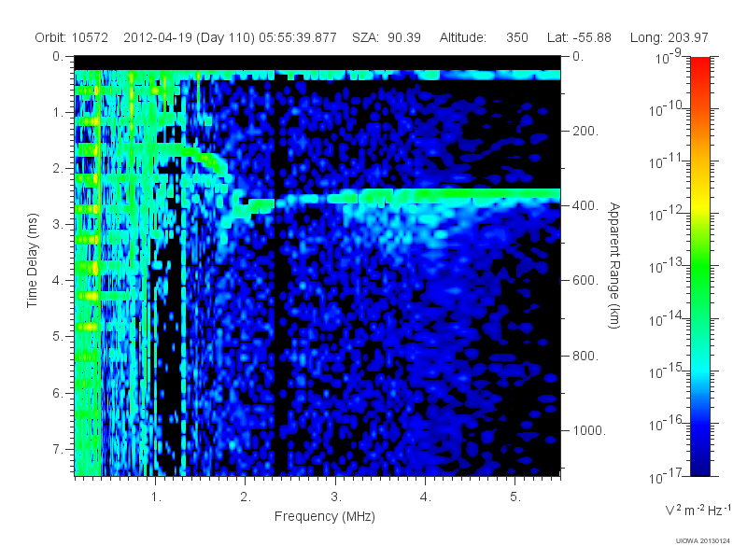This screenshot has width=747, height=560.
Task: Click the horizontal echo trace near 400 km
Action: [419, 195]
